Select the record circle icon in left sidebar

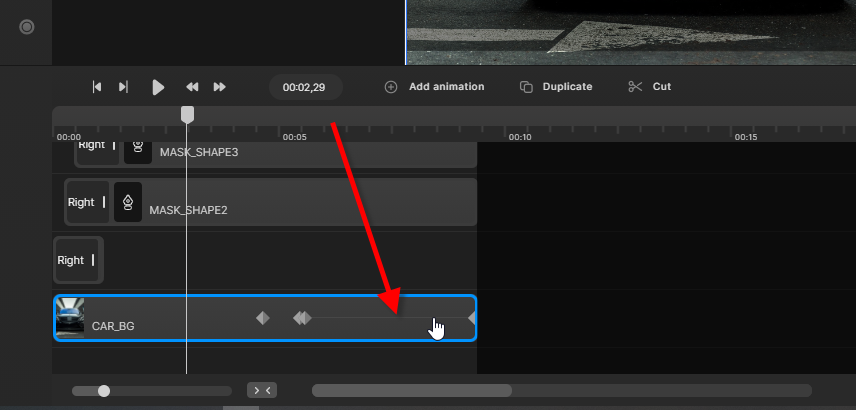coord(27,27)
